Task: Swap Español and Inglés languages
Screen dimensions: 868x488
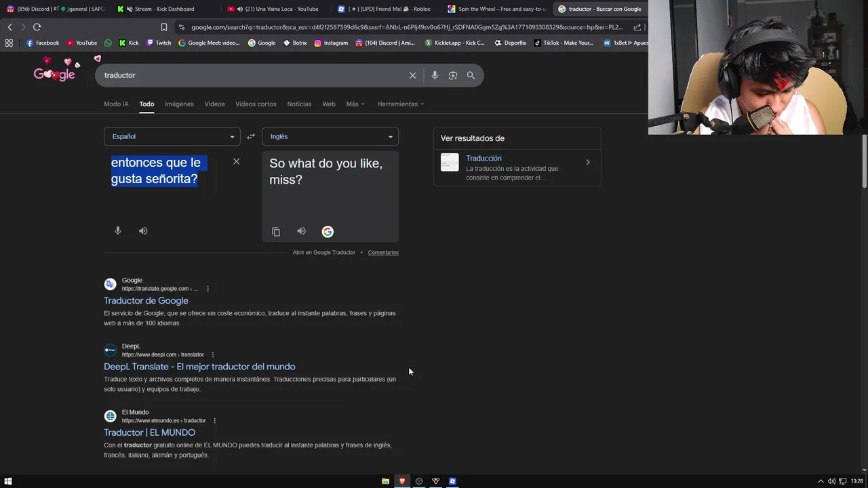Action: click(x=251, y=136)
